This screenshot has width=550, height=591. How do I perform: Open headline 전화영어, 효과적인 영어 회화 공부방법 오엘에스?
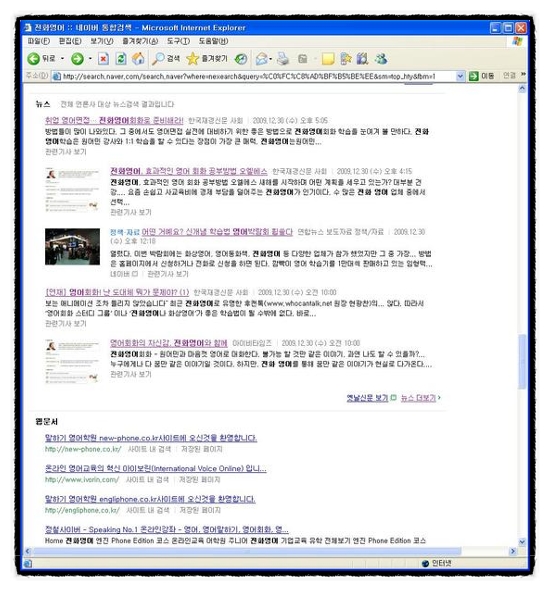coord(188,171)
